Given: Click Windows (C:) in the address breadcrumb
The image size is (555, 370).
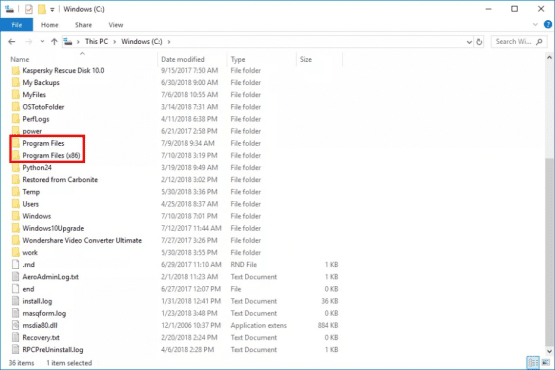Looking at the screenshot, I should (x=142, y=41).
